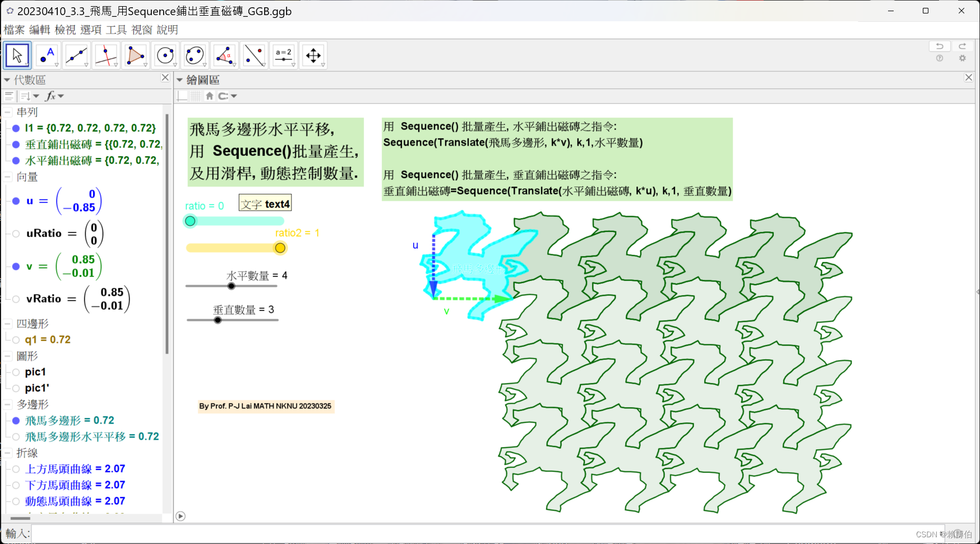980x544 pixels.
Task: Select the Slider creation tool (a=2)
Action: tap(284, 54)
